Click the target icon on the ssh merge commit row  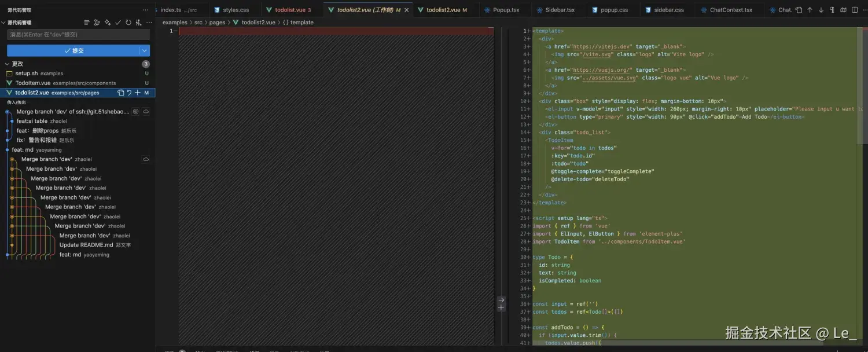136,112
